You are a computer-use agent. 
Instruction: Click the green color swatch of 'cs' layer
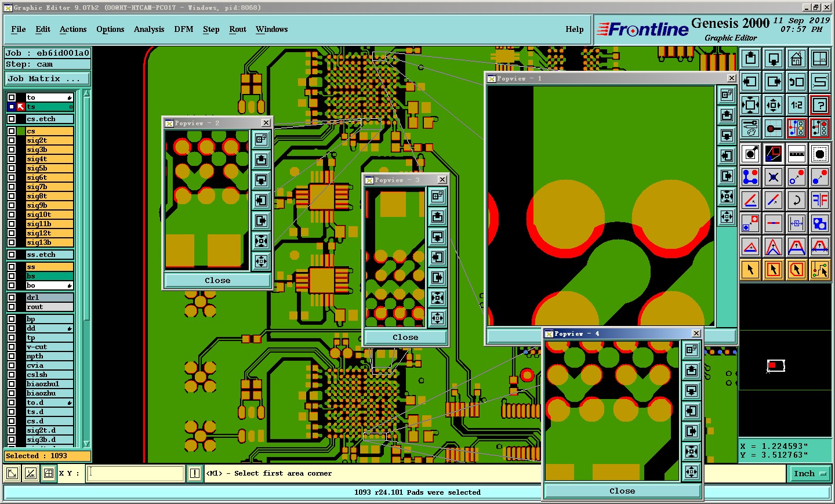21,131
